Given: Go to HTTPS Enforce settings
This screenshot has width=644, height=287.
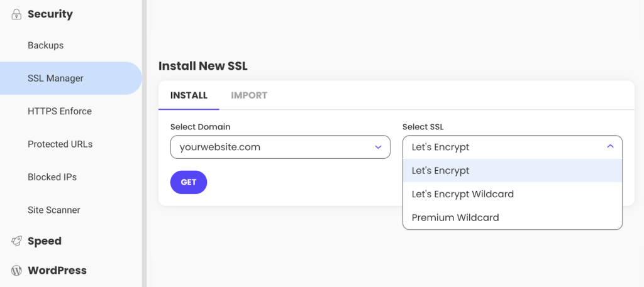Looking at the screenshot, I should pyautogui.click(x=59, y=111).
